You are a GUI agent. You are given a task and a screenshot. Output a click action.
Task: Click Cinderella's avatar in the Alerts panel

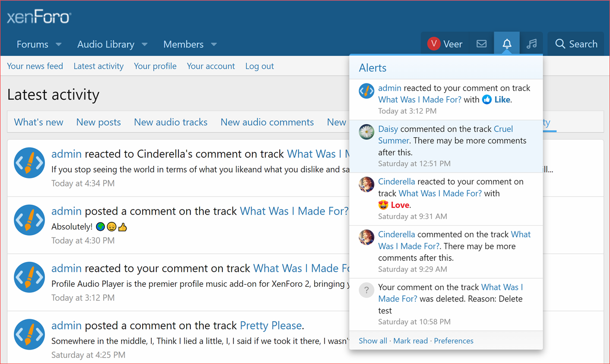[366, 184]
